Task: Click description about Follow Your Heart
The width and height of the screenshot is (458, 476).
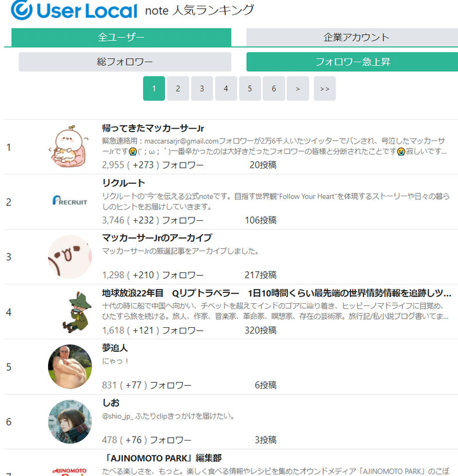Action: 276,201
